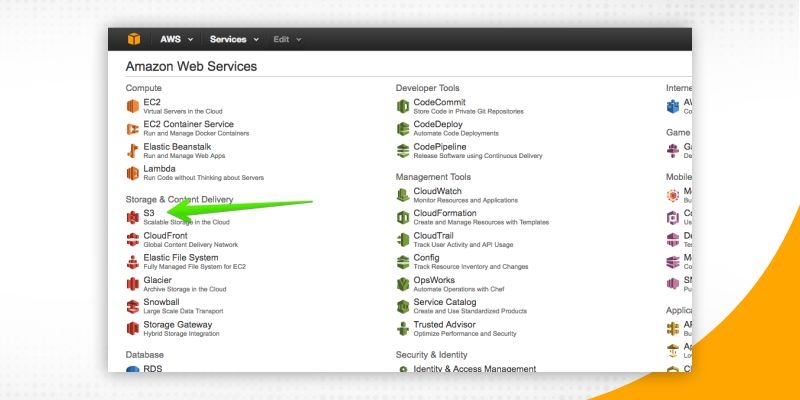The image size is (800, 400).
Task: Expand the Services dropdown menu
Action: [x=234, y=39]
